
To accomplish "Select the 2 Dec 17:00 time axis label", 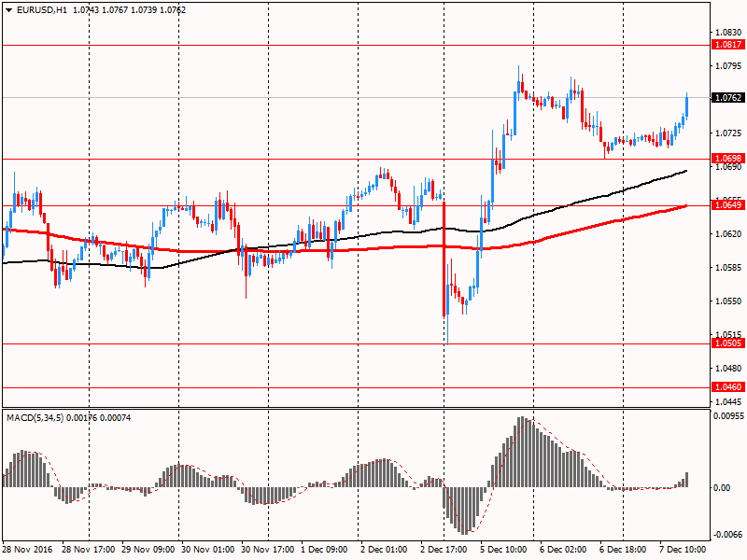I will [444, 549].
